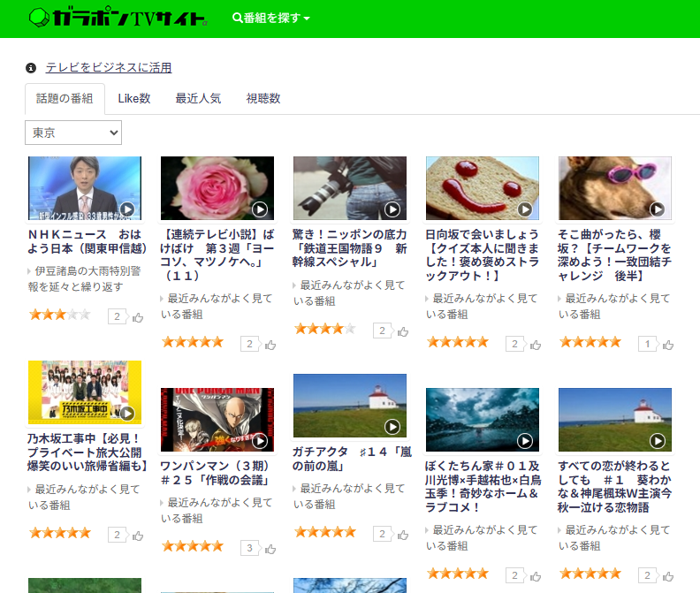Play the ぼくたちん家 stormy road thumbnail
The width and height of the screenshot is (700, 593).
[483, 420]
